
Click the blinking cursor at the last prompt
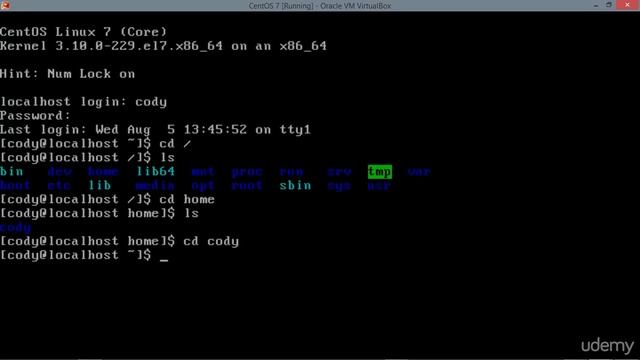pyautogui.click(x=164, y=259)
